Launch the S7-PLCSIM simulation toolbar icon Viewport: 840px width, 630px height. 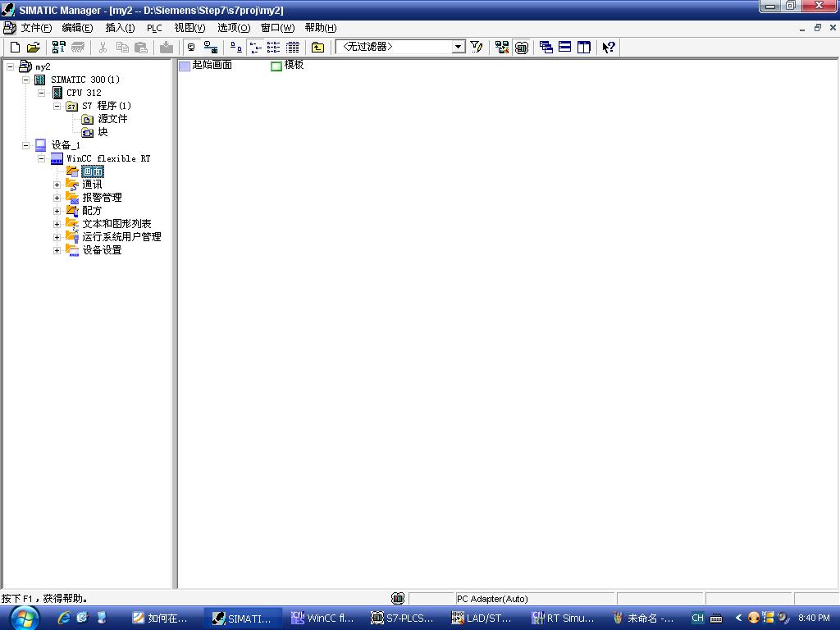(x=522, y=48)
